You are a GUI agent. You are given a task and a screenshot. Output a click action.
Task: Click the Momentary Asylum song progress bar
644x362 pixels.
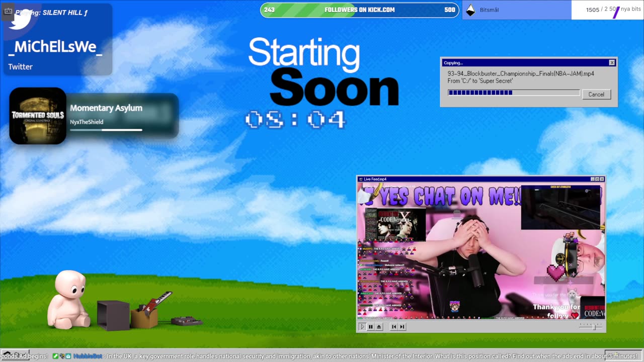pyautogui.click(x=106, y=130)
